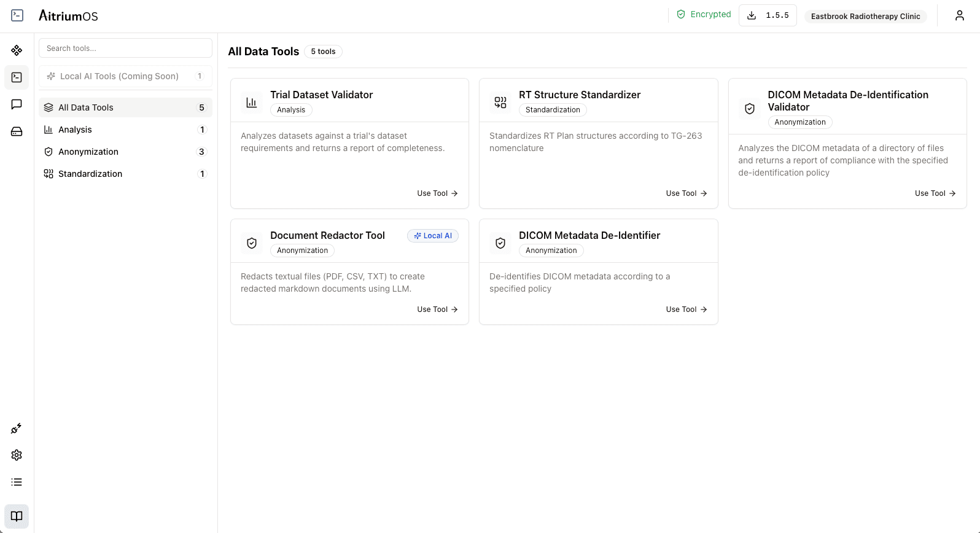Open the apps grid icon in left rail
This screenshot has height=533, width=980.
click(17, 50)
